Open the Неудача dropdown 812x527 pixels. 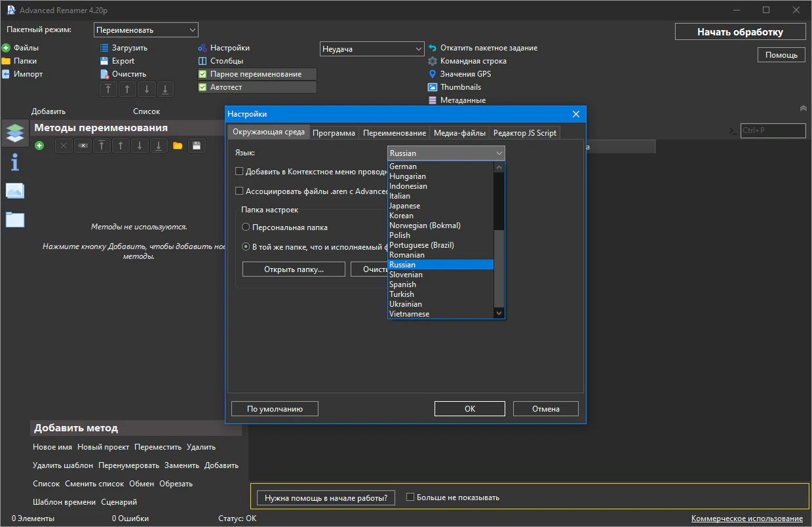(372, 49)
